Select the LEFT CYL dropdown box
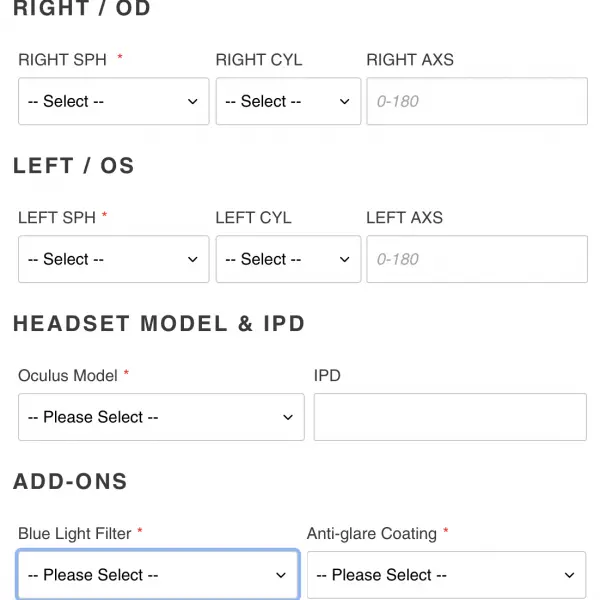600x600 pixels. pyautogui.click(x=288, y=259)
